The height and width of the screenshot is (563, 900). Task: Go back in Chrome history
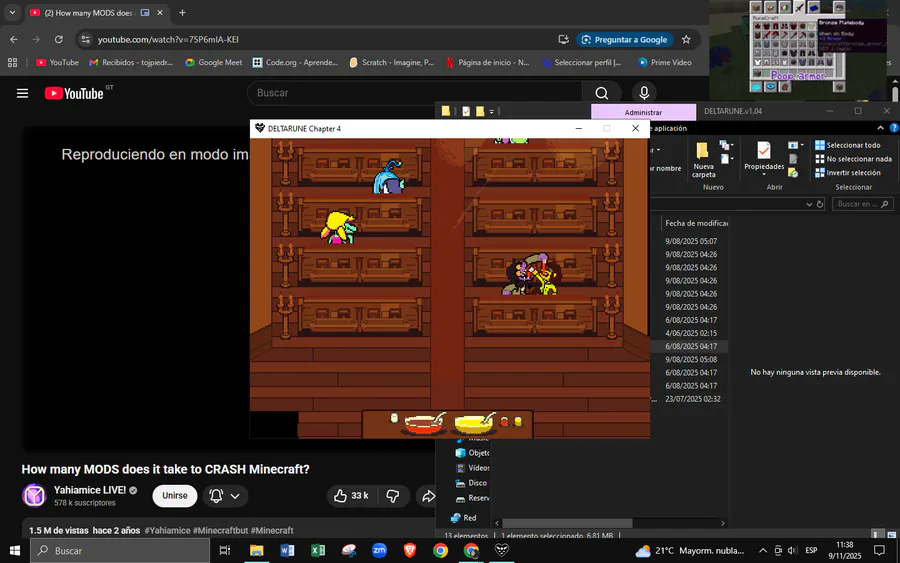pyautogui.click(x=14, y=40)
